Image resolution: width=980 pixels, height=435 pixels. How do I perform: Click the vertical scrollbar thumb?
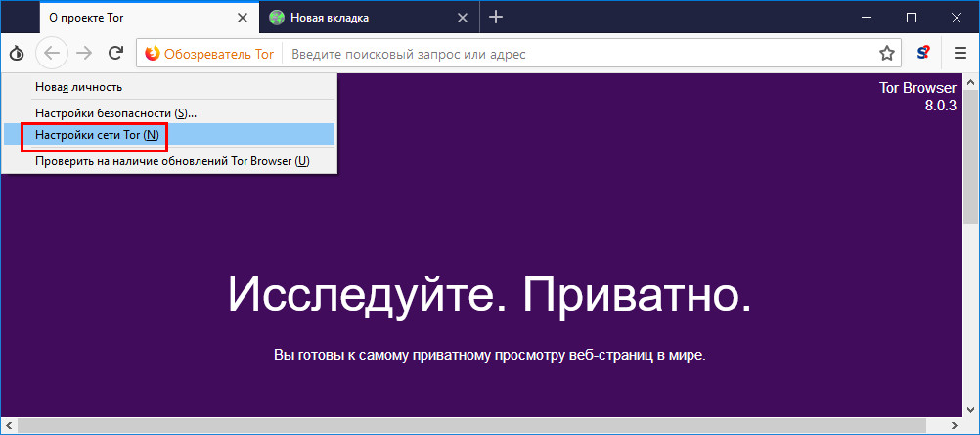click(x=970, y=155)
